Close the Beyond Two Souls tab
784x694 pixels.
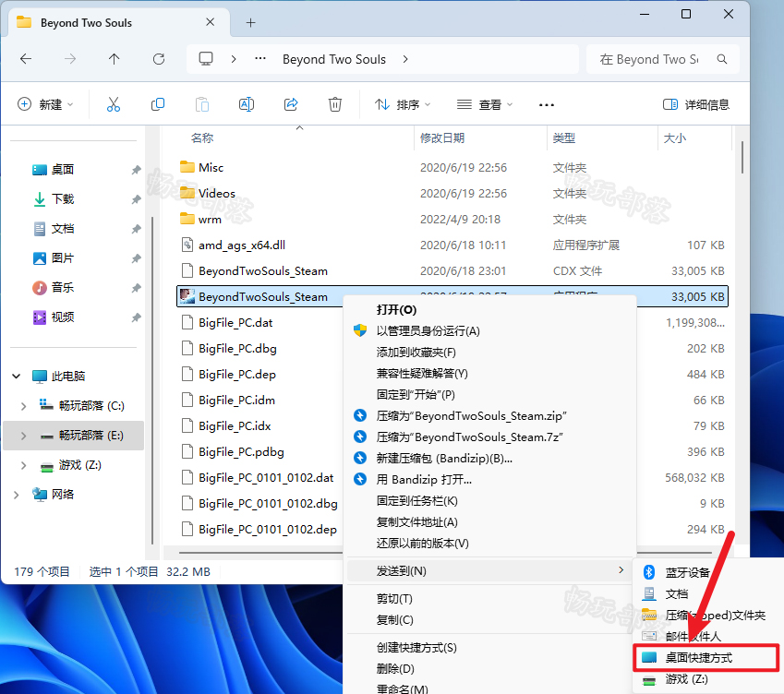210,22
